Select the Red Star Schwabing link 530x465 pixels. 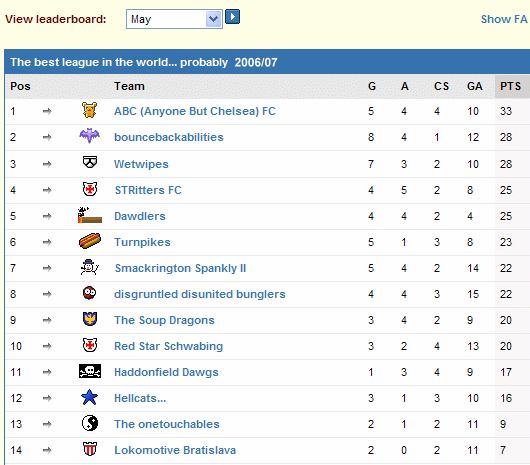pyautogui.click(x=169, y=346)
